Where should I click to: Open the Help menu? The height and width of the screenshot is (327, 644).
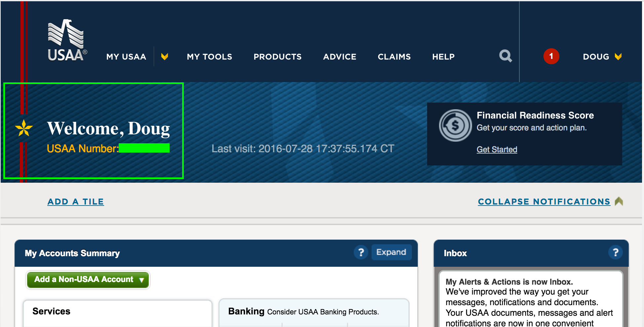(444, 57)
